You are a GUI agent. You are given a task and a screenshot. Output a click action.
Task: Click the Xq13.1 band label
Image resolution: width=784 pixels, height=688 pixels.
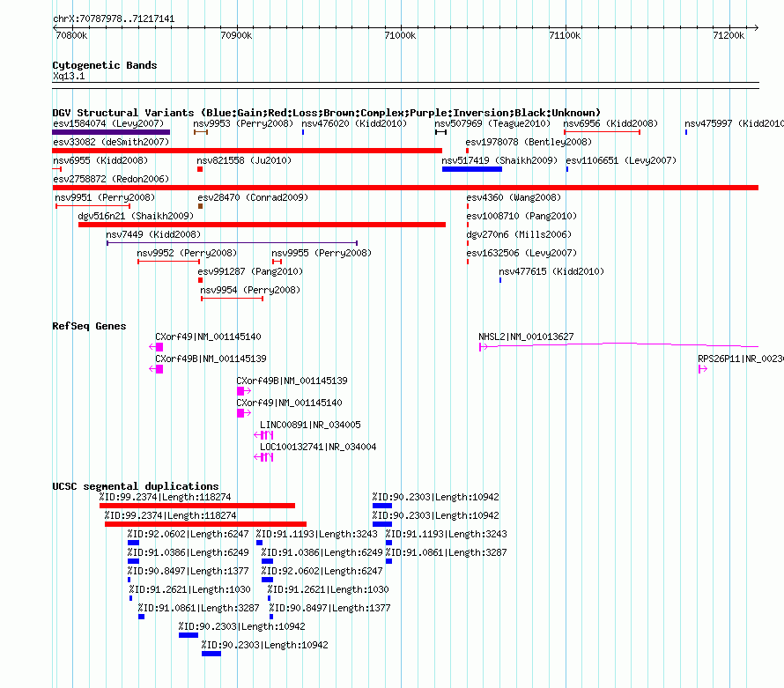[69, 76]
